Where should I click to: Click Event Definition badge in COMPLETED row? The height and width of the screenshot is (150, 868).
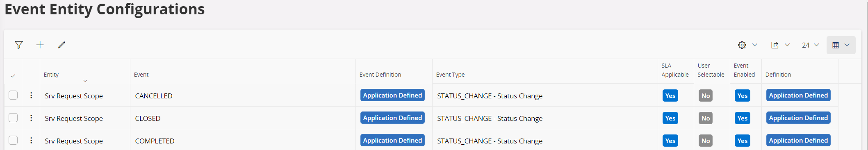pyautogui.click(x=392, y=140)
